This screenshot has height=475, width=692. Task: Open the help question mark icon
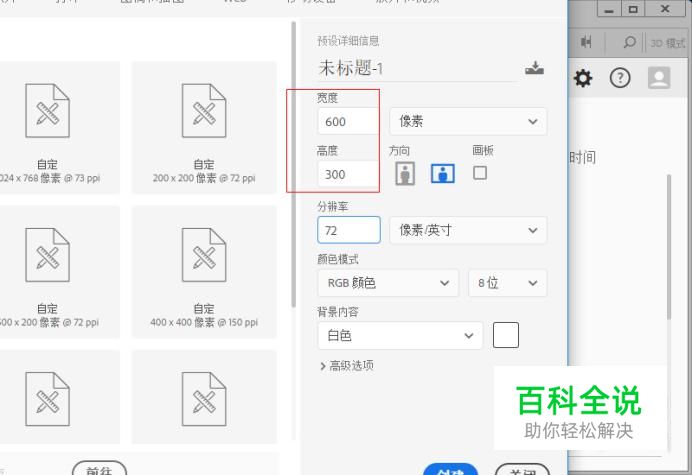click(620, 78)
